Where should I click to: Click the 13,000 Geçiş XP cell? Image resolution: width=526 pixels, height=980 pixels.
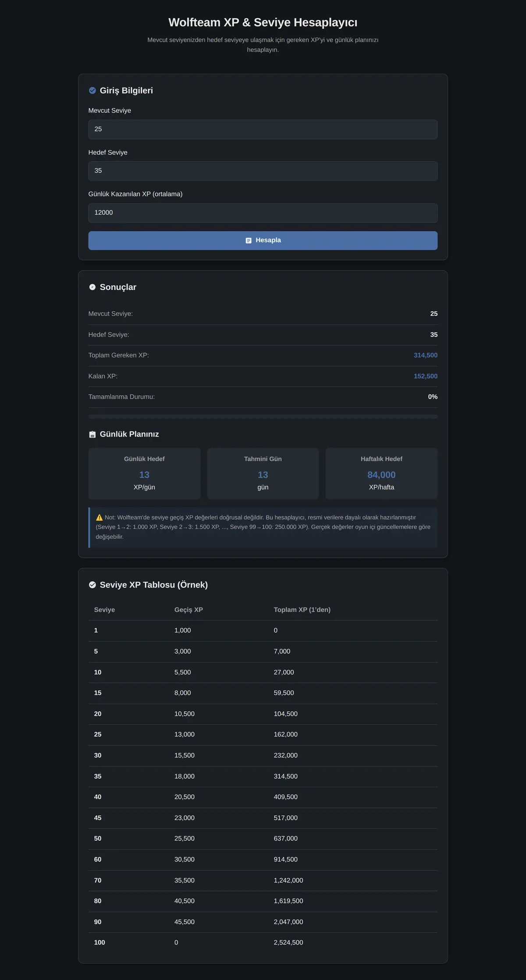(185, 734)
